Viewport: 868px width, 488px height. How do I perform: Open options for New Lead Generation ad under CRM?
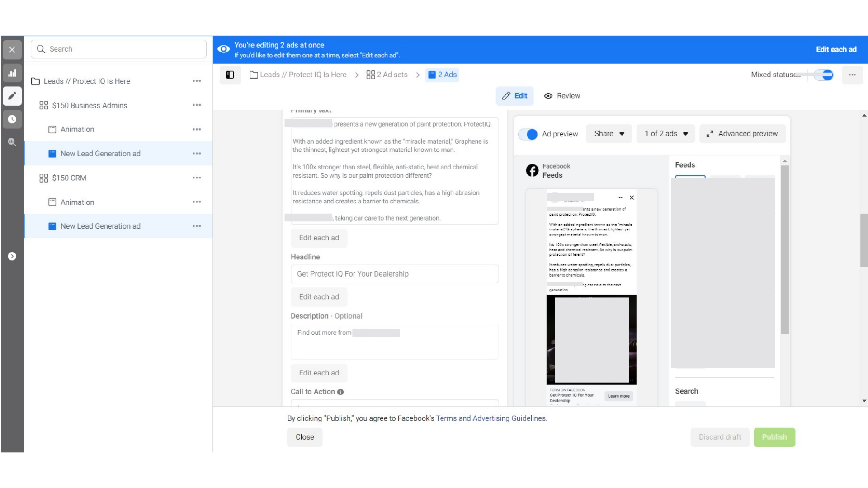click(x=197, y=226)
